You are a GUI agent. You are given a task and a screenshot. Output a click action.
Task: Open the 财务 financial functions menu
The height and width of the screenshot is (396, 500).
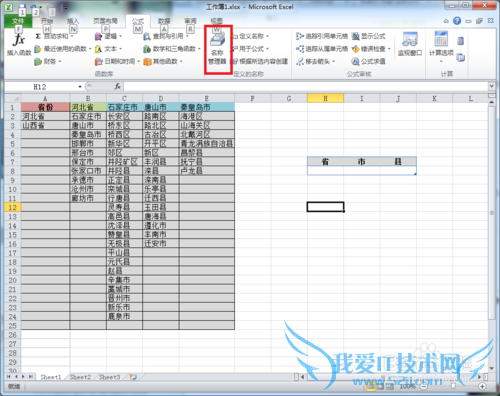(x=48, y=62)
